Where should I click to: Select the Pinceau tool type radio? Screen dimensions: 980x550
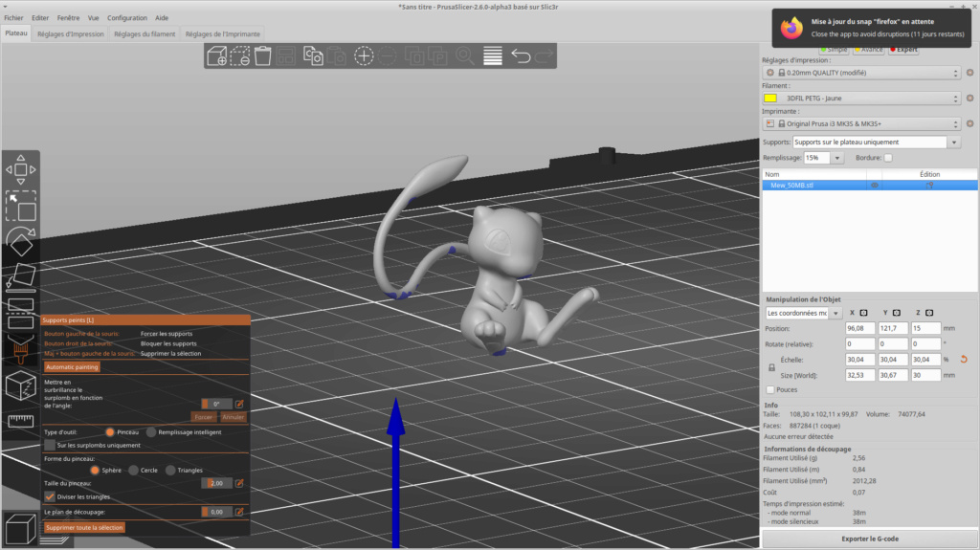tap(110, 432)
